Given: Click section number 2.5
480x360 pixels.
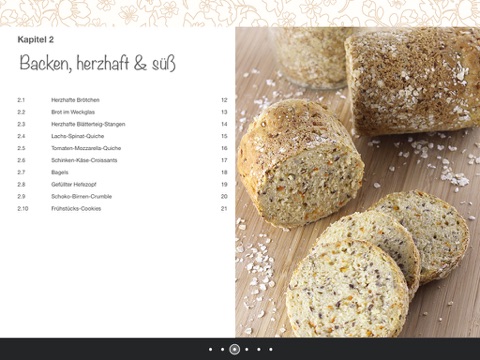Looking at the screenshot, I should tap(21, 148).
